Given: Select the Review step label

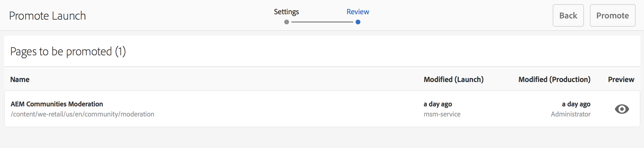Looking at the screenshot, I should pos(358,12).
